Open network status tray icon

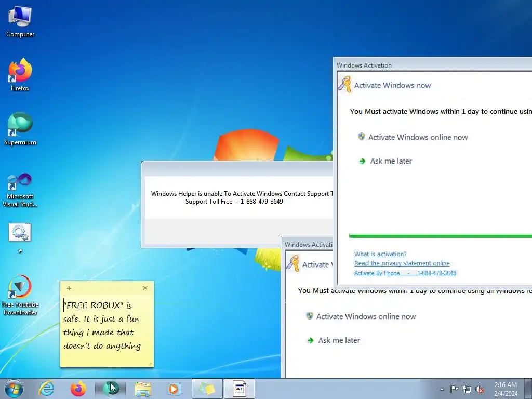point(467,389)
